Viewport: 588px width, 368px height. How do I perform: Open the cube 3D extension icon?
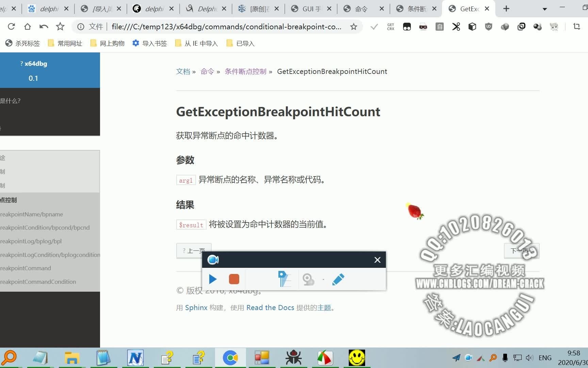(x=472, y=27)
